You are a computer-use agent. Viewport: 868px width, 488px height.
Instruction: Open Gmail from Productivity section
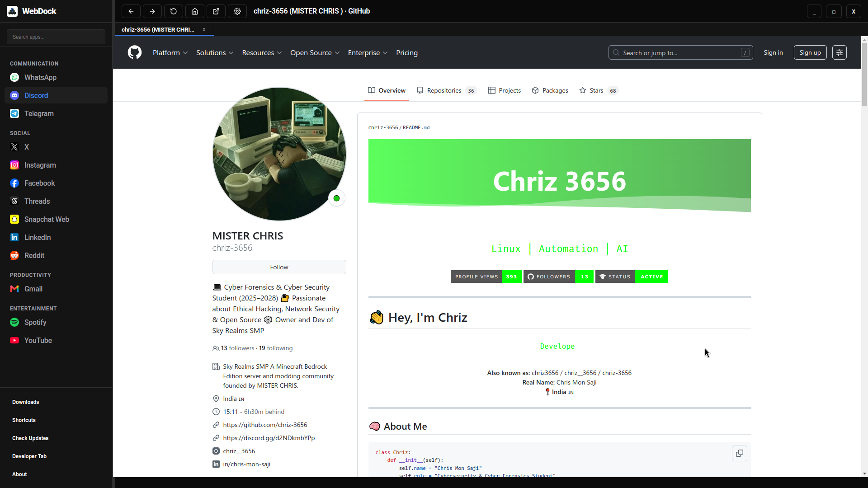tap(56, 289)
